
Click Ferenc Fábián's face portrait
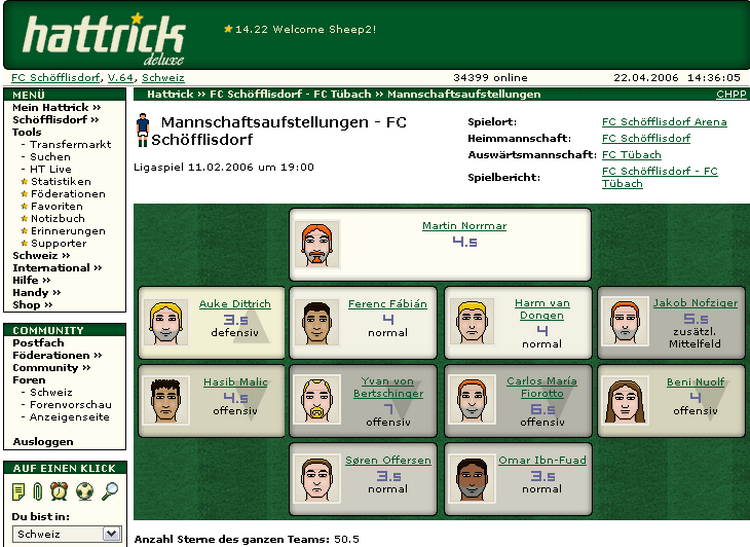[x=317, y=322]
